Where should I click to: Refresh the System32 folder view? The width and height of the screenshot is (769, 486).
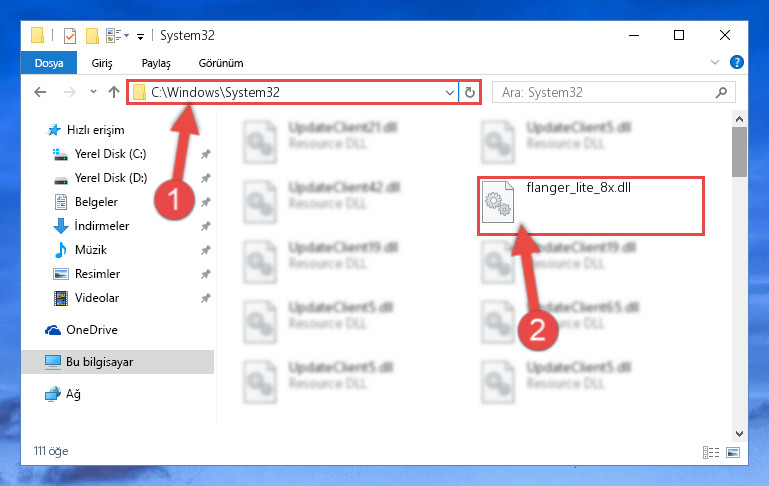469,92
